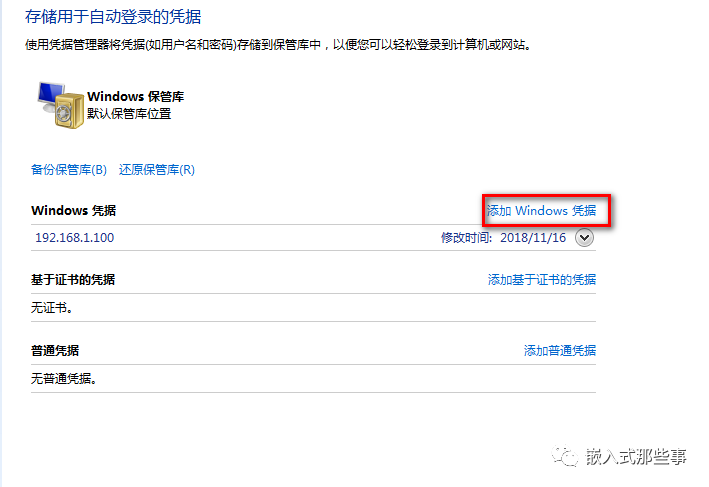Open 还原保管库(R) link

pyautogui.click(x=157, y=170)
